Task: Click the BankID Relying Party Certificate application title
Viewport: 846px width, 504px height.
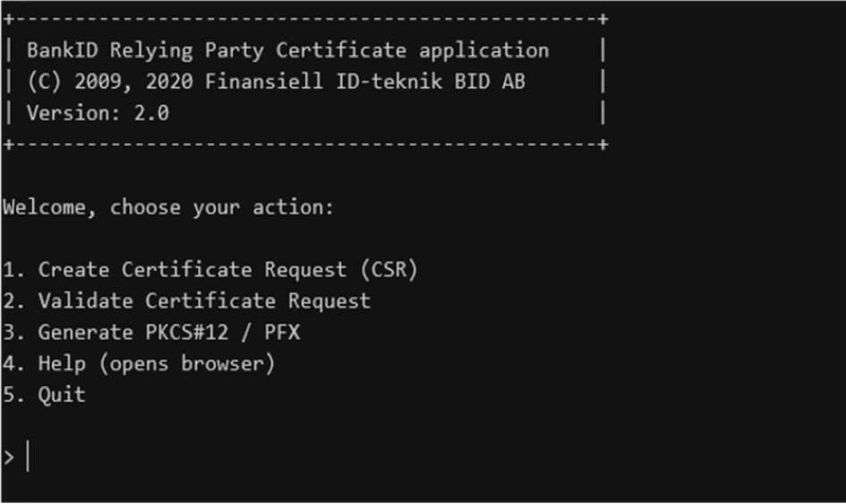Action: pyautogui.click(x=288, y=51)
